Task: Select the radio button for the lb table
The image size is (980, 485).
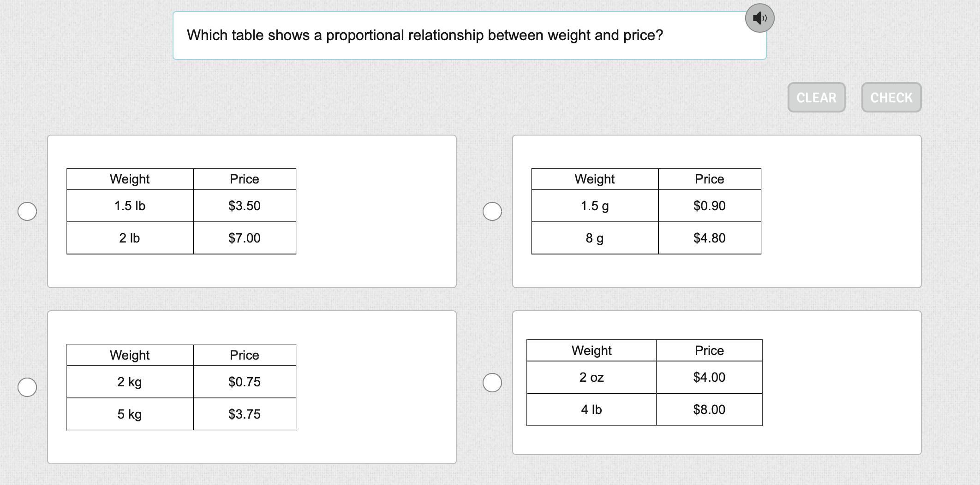Action: [x=27, y=211]
